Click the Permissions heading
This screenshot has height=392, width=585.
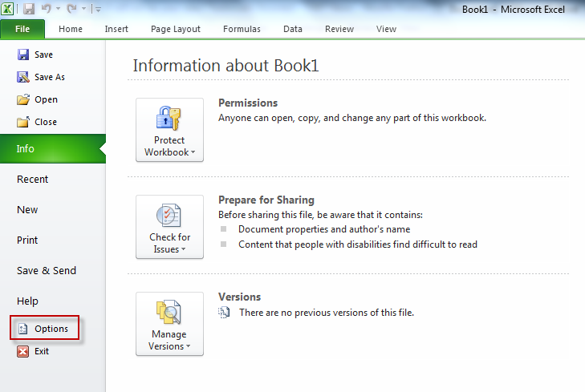(248, 103)
